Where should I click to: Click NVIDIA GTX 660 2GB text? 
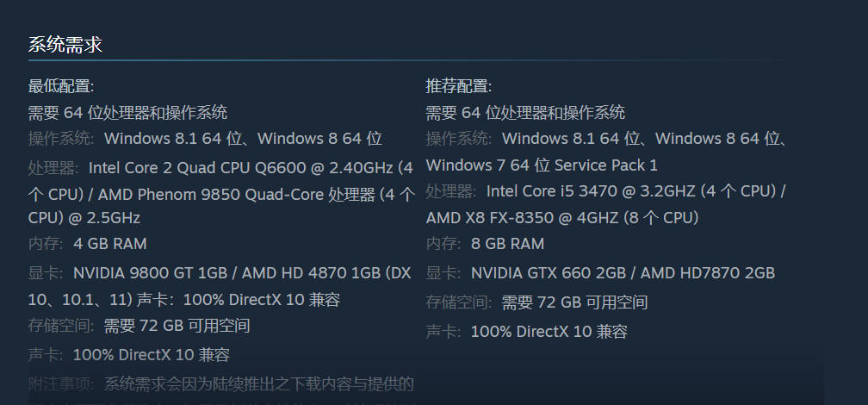click(x=549, y=273)
